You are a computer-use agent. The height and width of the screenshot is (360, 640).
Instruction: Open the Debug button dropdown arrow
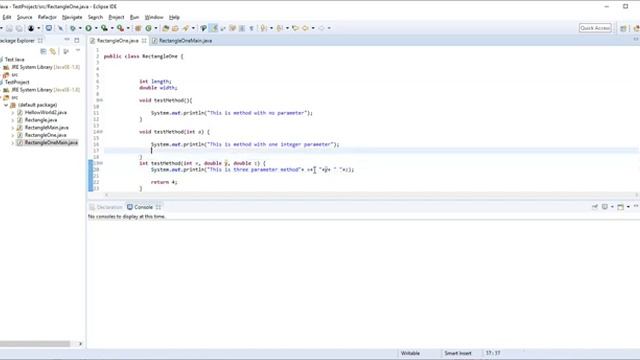(80, 28)
